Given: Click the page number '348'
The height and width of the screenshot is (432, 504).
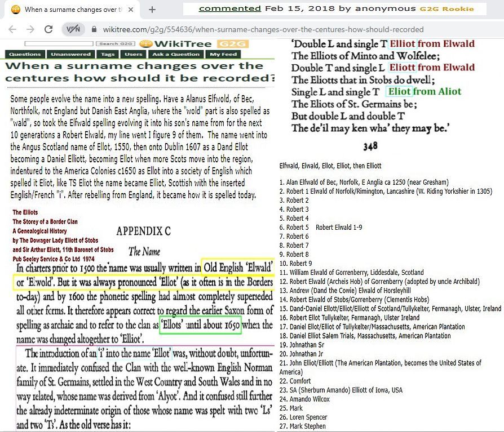Looking at the screenshot, I should click(370, 146).
